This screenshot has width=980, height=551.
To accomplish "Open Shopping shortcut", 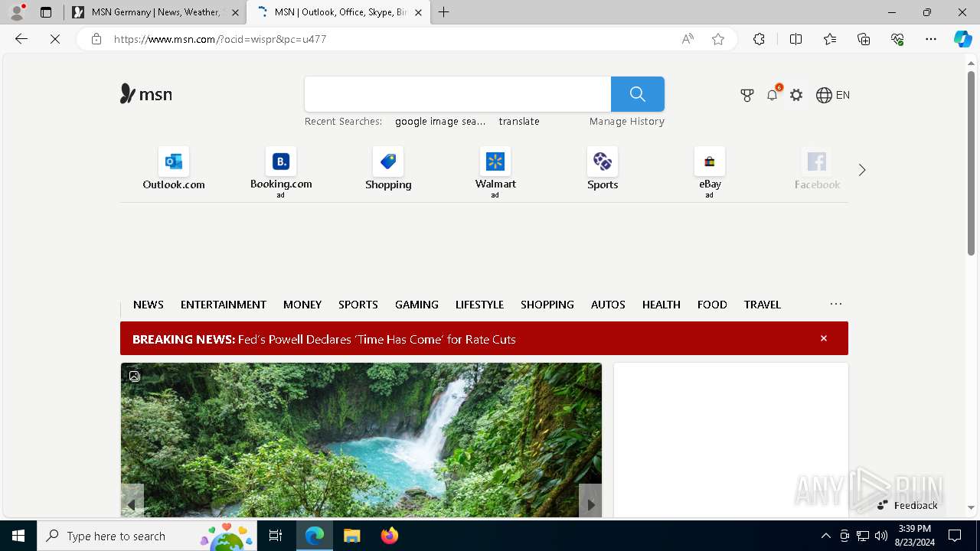I will [x=388, y=168].
